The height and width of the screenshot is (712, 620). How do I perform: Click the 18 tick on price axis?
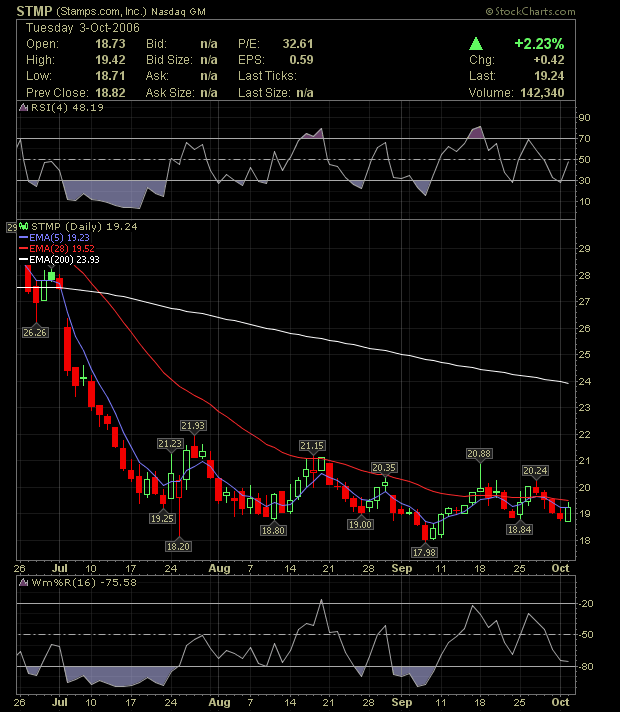tap(585, 540)
